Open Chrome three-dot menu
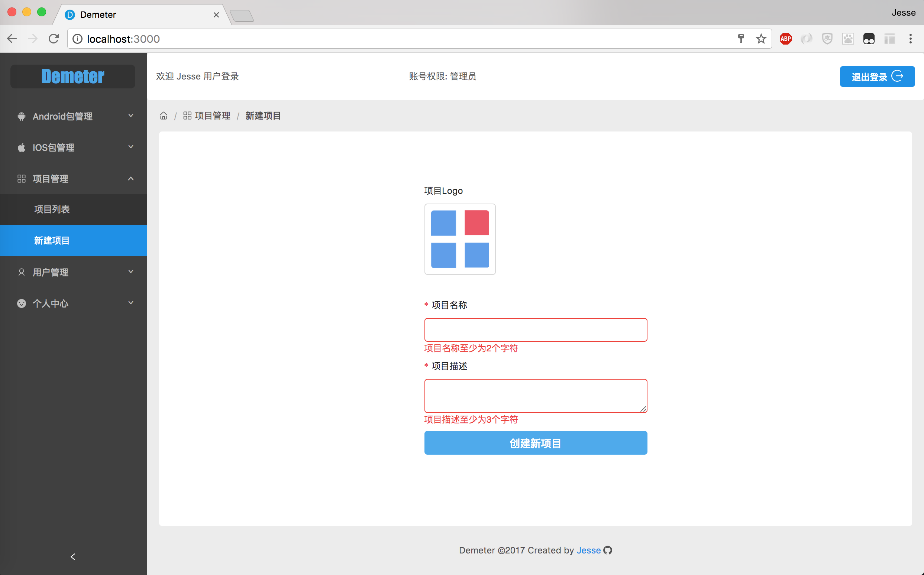This screenshot has width=924, height=575. point(910,39)
